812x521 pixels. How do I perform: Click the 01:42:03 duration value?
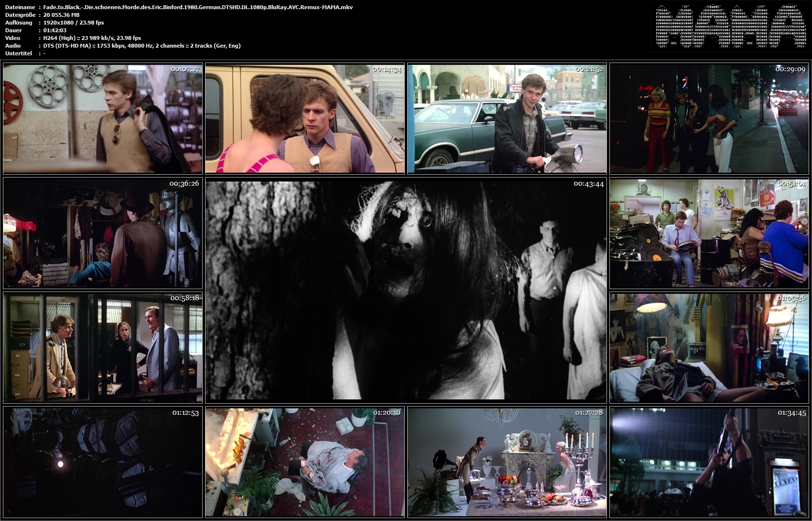[x=55, y=30]
